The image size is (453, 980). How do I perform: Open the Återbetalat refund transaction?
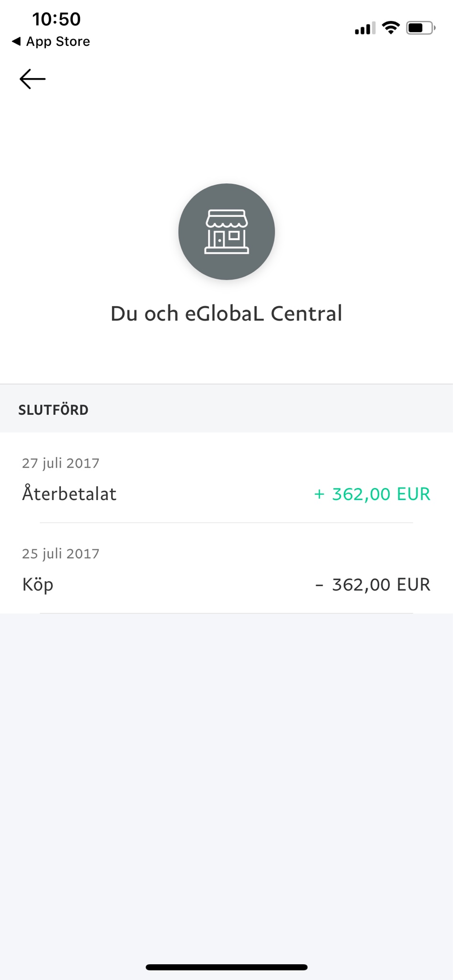tap(226, 478)
